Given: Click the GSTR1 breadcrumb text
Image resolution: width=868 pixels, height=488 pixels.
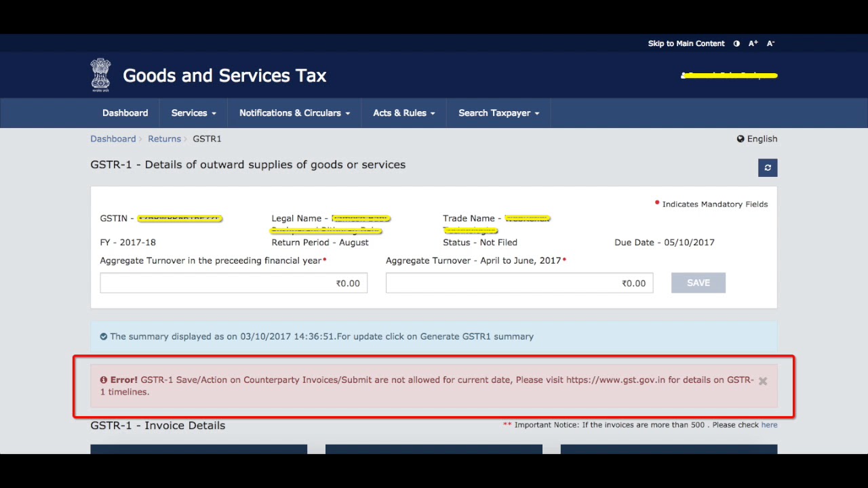Looking at the screenshot, I should [x=207, y=139].
